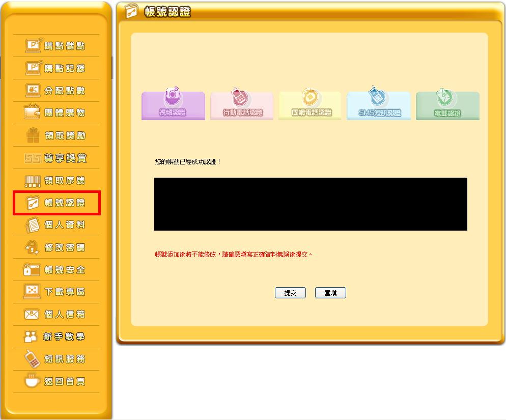
Task: Go to 帳號安全 page
Action: click(x=65, y=270)
